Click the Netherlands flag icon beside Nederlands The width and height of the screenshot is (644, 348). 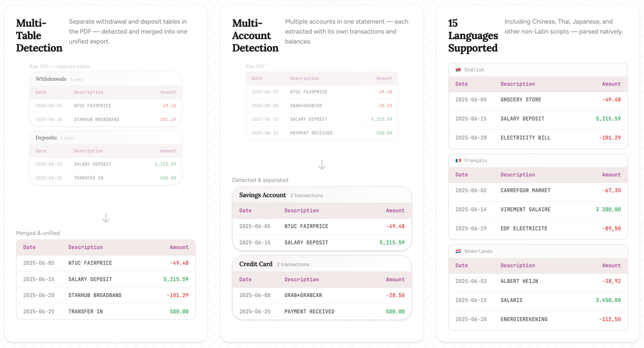458,251
